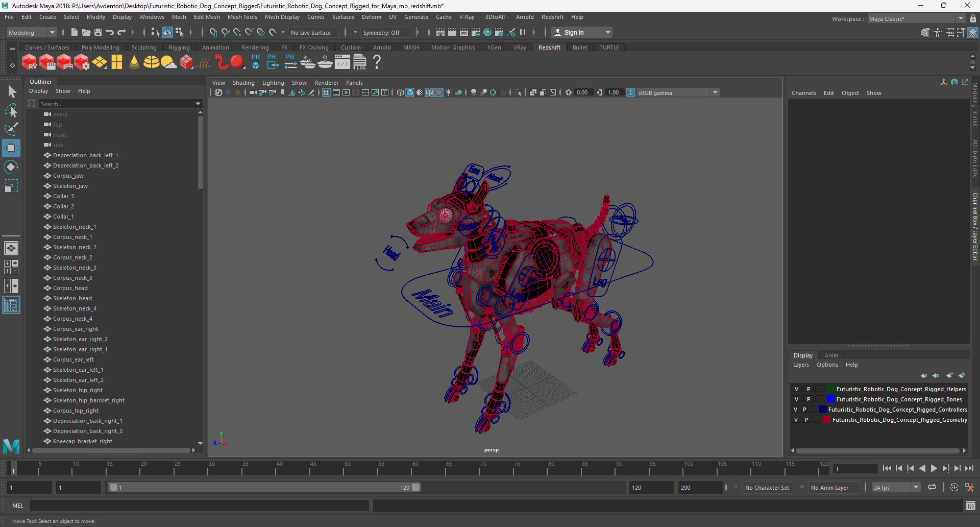Open the Attribute Editor side tab
Viewport: 980px width, 527px height.
point(975,160)
